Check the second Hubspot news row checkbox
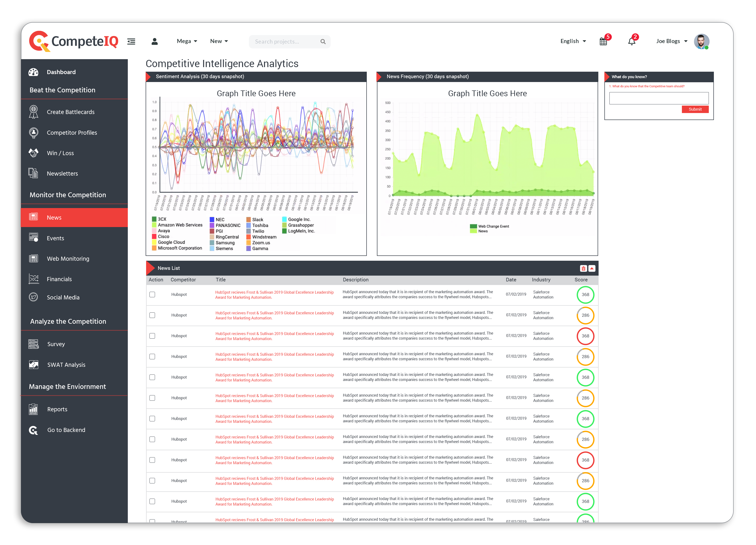Screen dimensions: 756x545 click(152, 315)
